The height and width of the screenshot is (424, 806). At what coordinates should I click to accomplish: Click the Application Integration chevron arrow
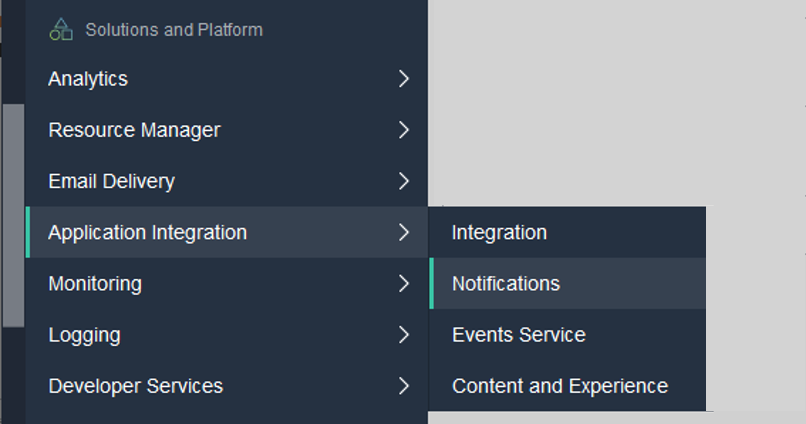coord(403,232)
